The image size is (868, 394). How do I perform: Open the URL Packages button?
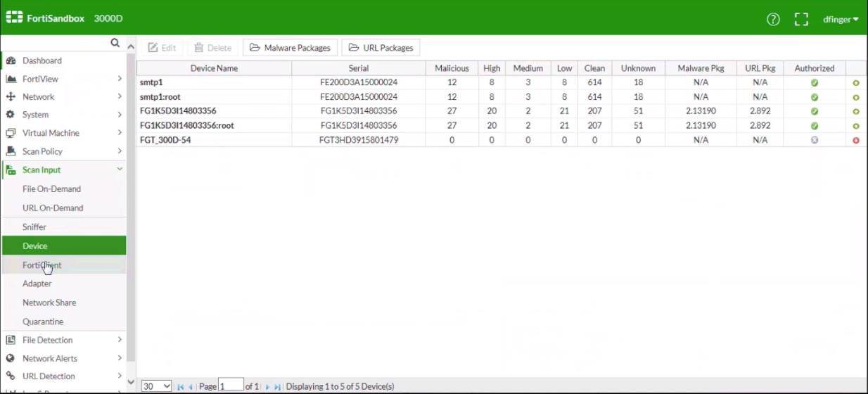(381, 48)
